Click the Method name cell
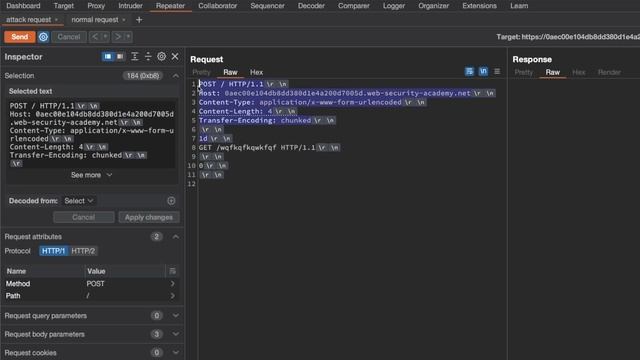This screenshot has height=360, width=640. click(x=18, y=283)
